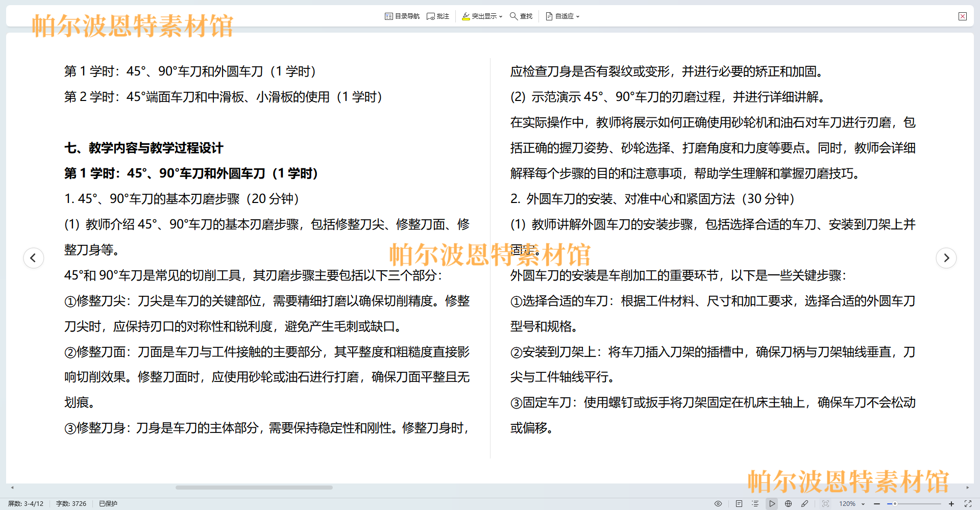Switch to web layout globe icon
Screen dimensions: 980x510
pos(789,504)
